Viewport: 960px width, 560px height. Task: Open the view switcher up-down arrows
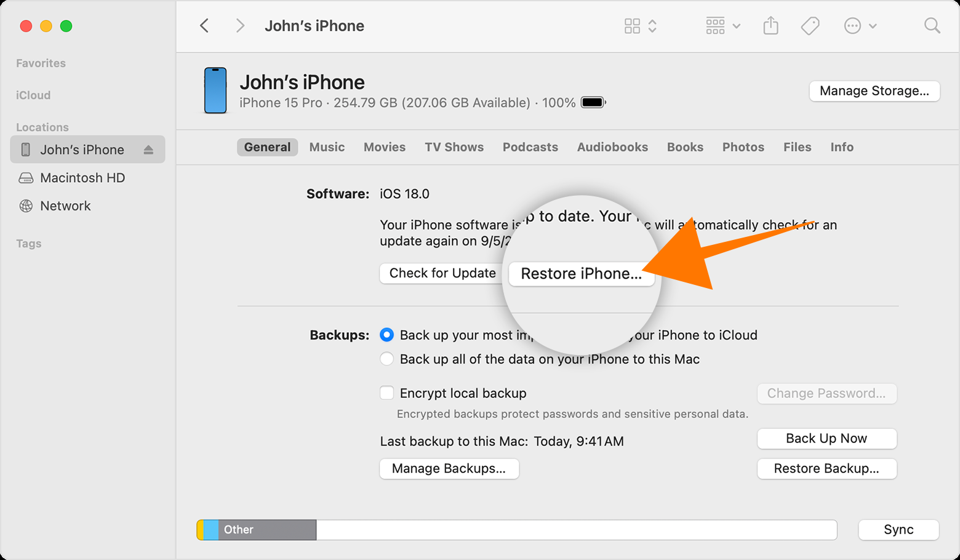(652, 26)
